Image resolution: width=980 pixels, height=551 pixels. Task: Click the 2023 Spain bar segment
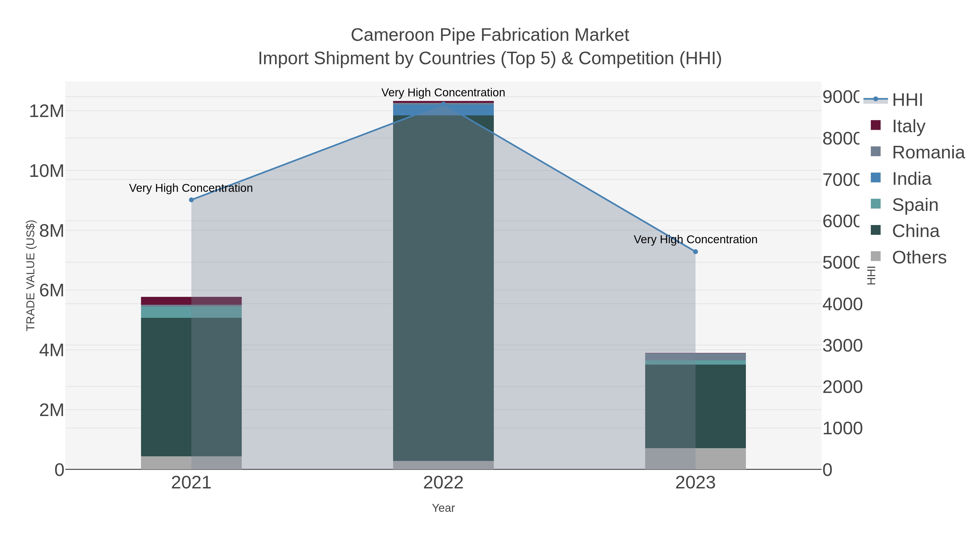[x=696, y=363]
